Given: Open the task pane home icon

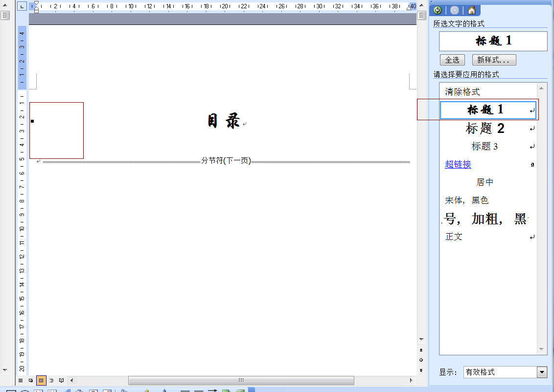Looking at the screenshot, I should click(x=472, y=10).
